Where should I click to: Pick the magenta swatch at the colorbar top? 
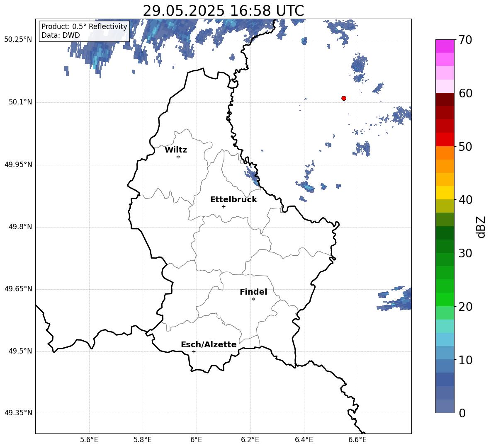pos(445,46)
